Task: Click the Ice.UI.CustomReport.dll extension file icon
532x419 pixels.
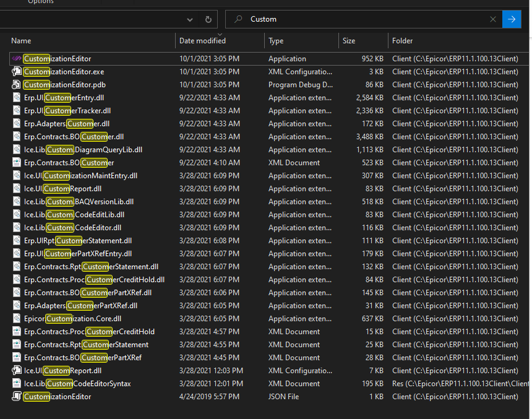Action: (x=17, y=188)
